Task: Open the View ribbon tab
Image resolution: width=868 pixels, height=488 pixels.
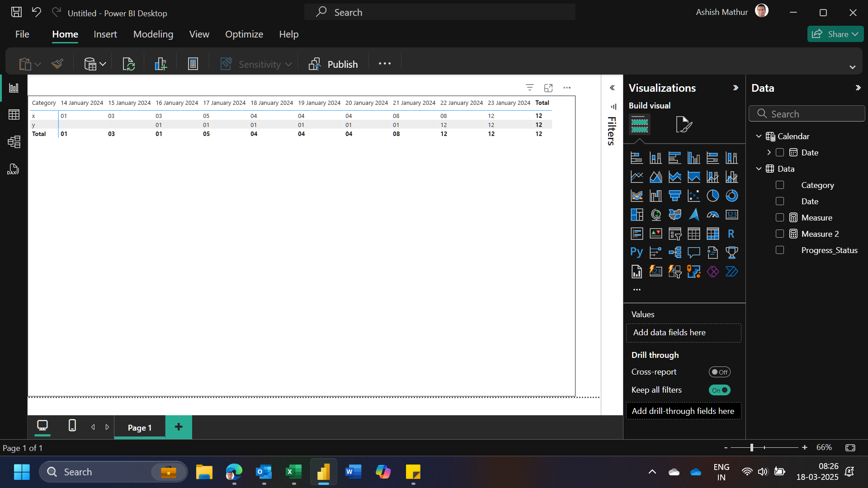Action: tap(199, 34)
